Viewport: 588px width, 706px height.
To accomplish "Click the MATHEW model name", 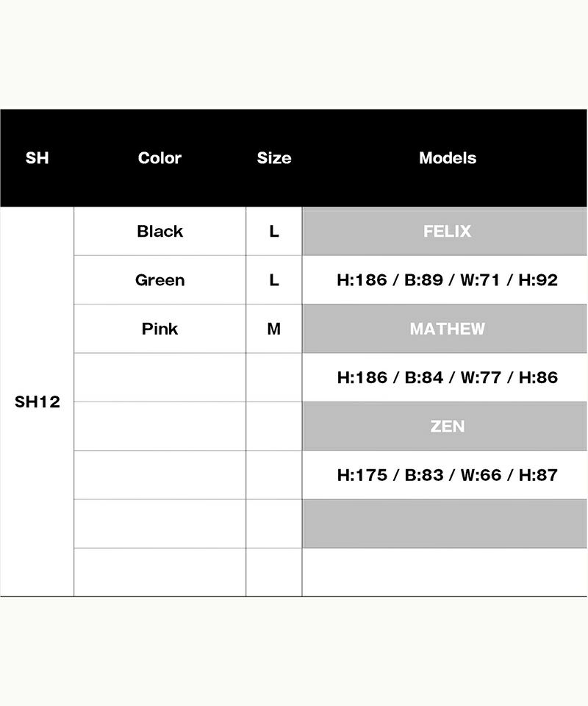I will [x=447, y=329].
